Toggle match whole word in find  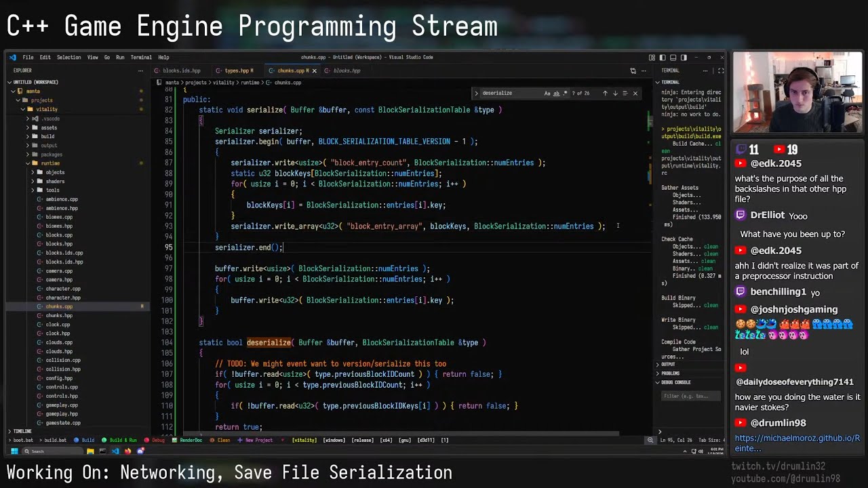click(556, 93)
